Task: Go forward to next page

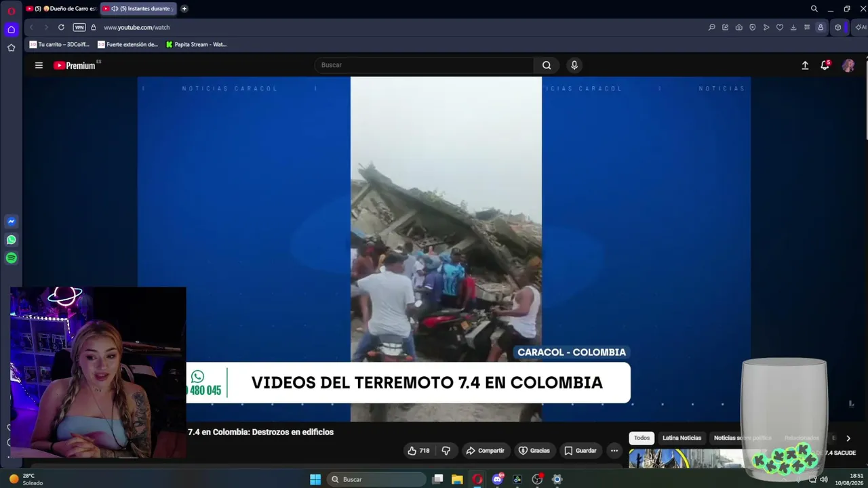Action: point(46,27)
